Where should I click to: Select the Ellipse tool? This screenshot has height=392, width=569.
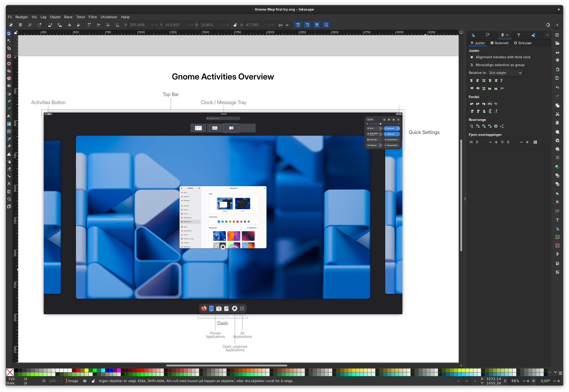[x=9, y=64]
